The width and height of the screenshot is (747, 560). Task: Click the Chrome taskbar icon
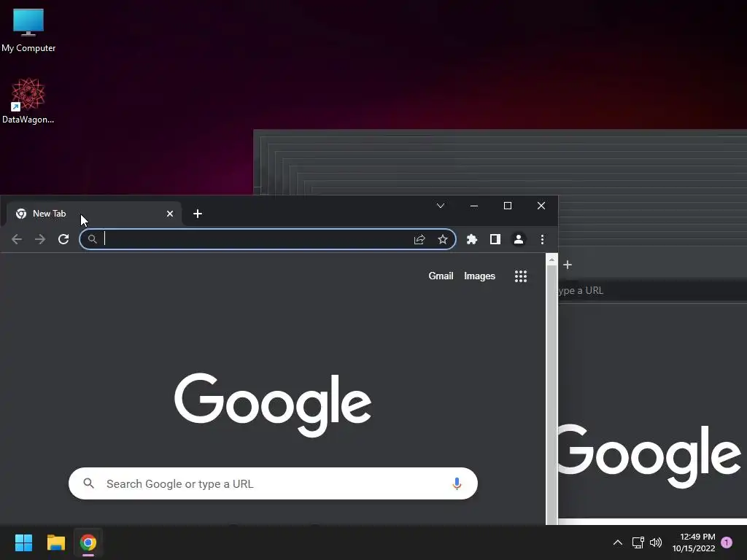88,542
